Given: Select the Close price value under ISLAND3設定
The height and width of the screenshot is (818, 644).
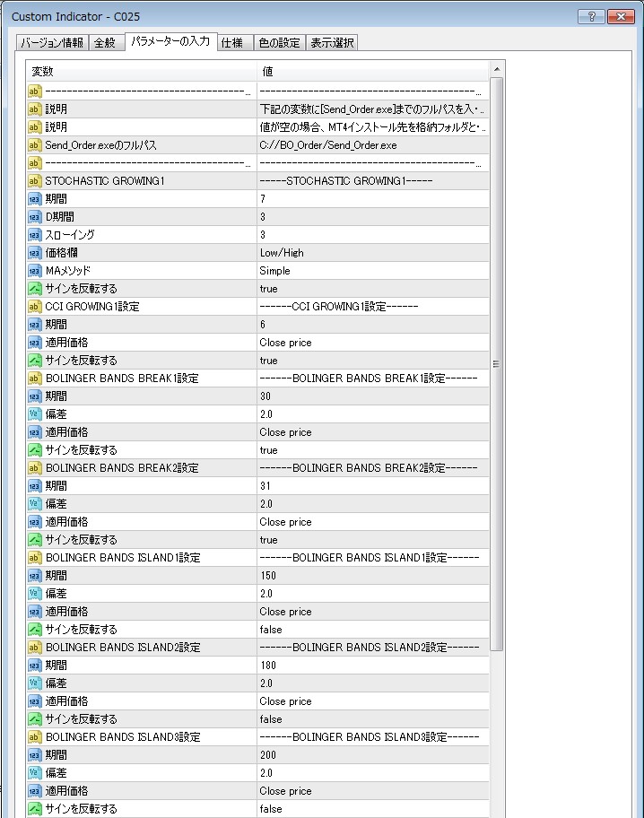Looking at the screenshot, I should click(285, 791).
